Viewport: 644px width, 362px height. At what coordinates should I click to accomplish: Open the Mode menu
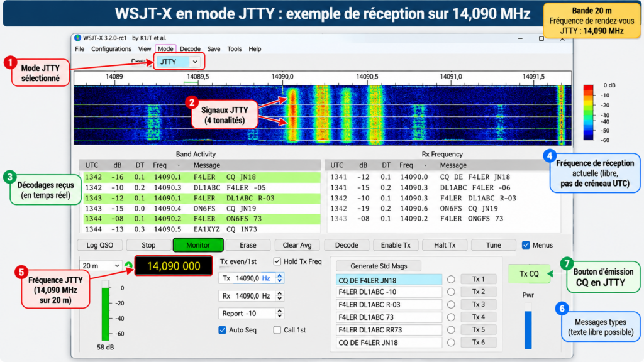click(165, 49)
